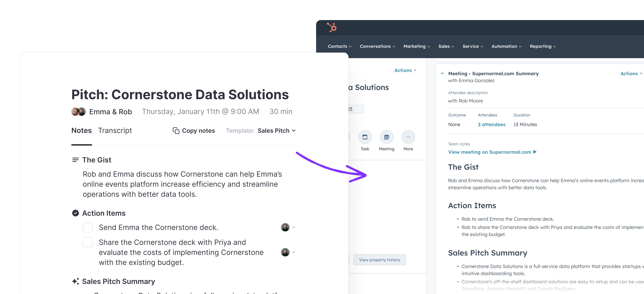This screenshot has height=294, width=644.
Task: Click the 'Pitch: Cornerstone Data Solutions' title
Action: [x=180, y=95]
